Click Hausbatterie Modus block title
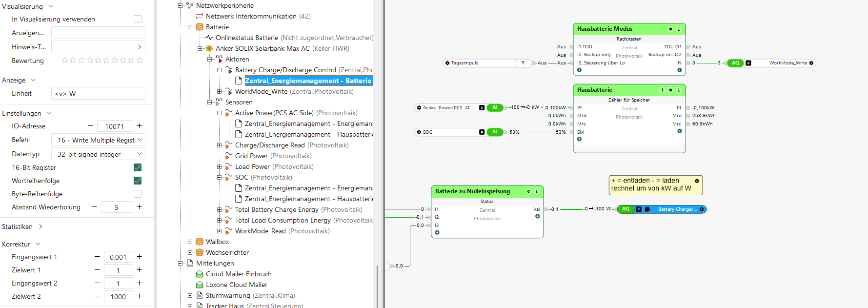868x308 pixels. point(605,29)
